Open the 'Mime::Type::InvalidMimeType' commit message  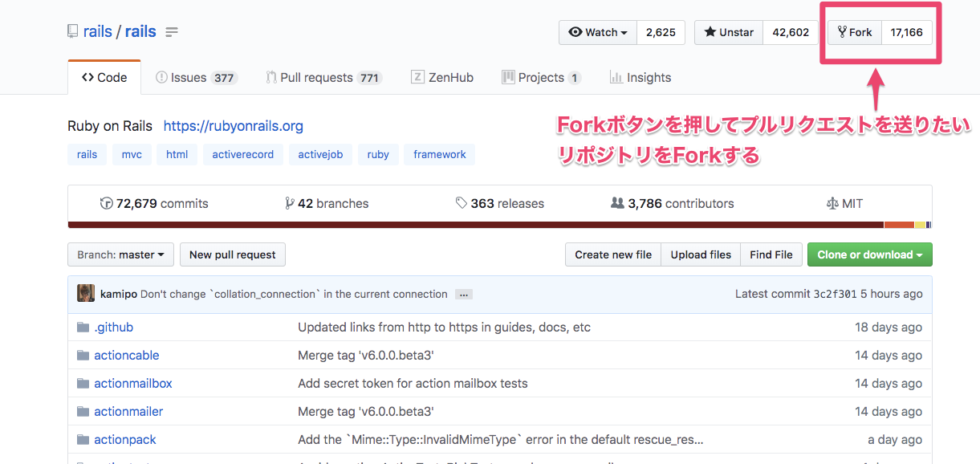[501, 440]
